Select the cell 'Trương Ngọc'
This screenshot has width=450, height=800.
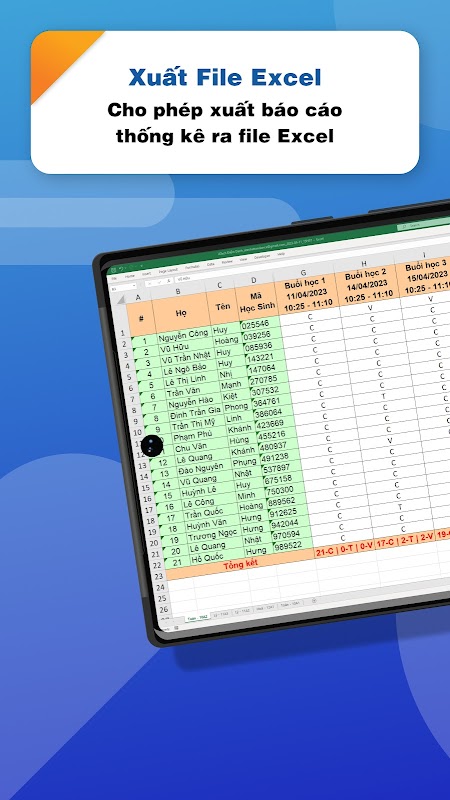click(212, 537)
